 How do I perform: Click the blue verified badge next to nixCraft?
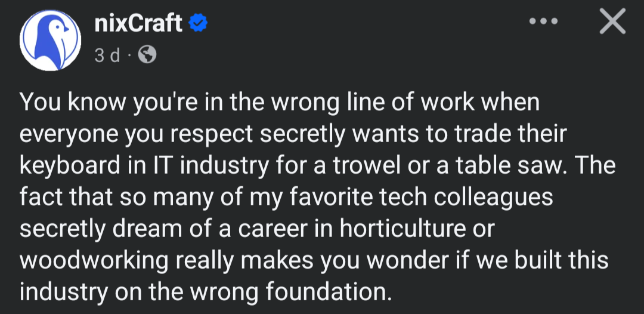coord(199,24)
